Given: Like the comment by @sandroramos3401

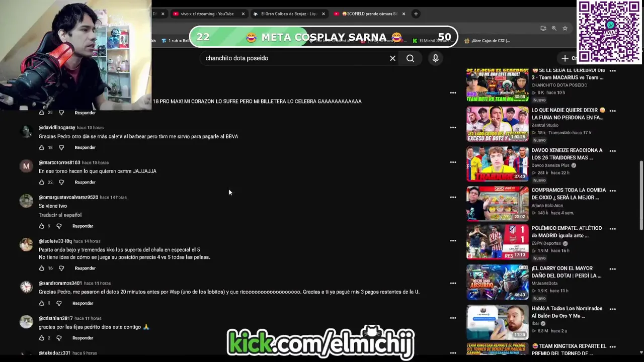Looking at the screenshot, I should [x=42, y=303].
